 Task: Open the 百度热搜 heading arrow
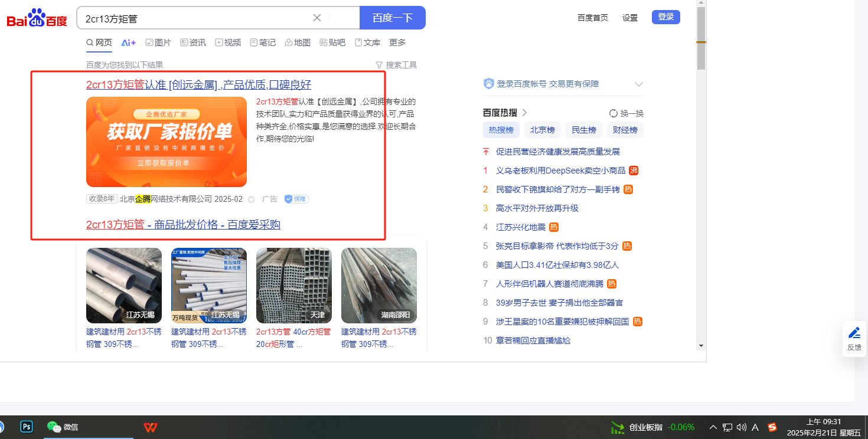point(524,113)
